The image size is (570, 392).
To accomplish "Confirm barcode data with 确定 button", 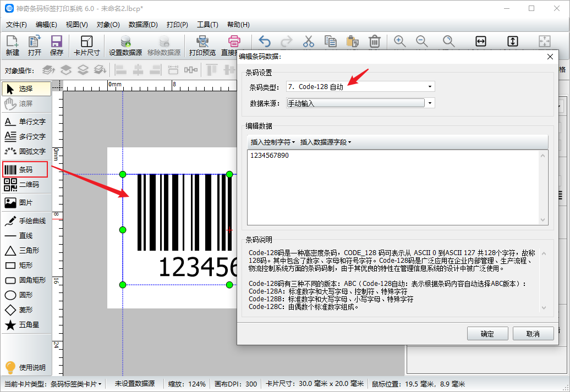I will [x=487, y=334].
